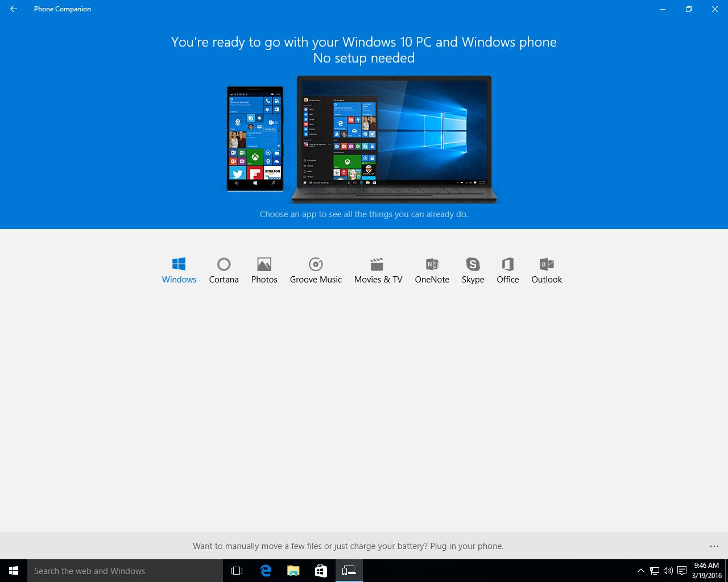Screen dimensions: 728x582
Task: Click the 'Plug in your phone' message
Action: (348, 546)
